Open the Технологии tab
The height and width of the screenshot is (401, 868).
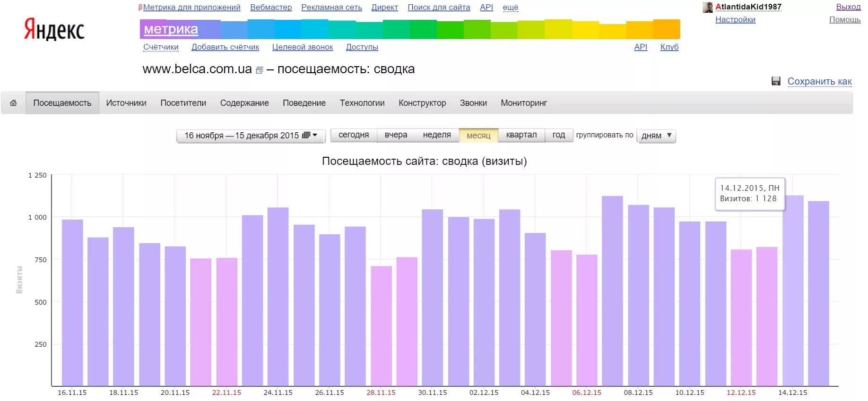362,103
